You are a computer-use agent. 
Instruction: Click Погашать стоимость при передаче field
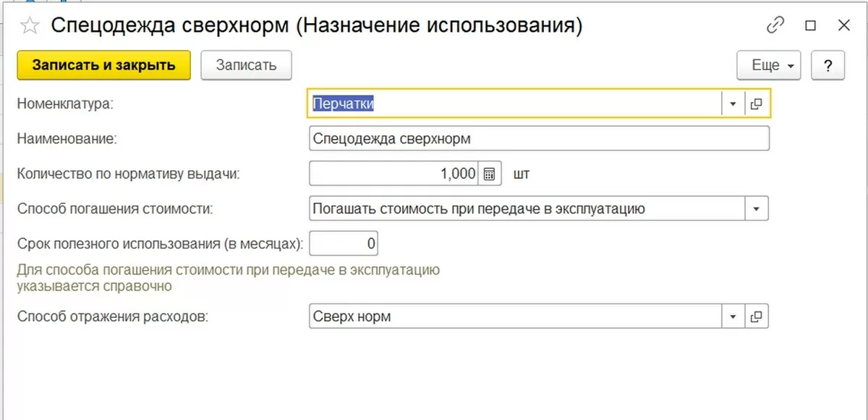point(527,209)
